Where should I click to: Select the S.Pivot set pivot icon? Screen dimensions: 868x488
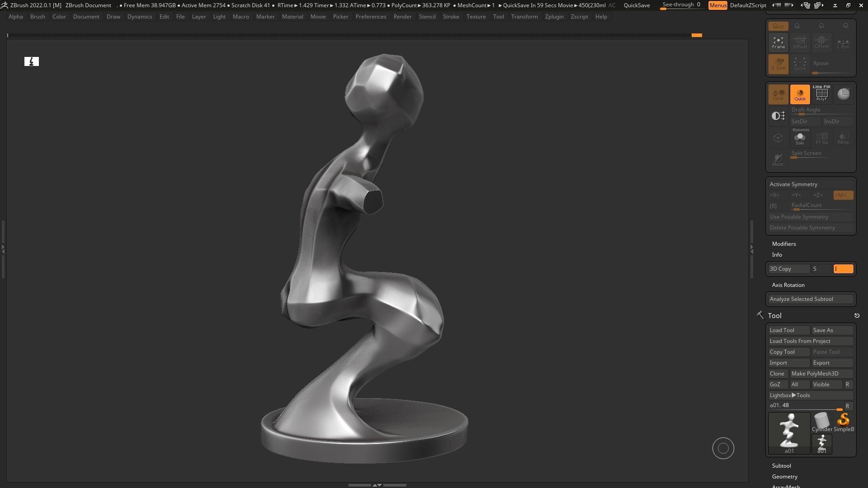click(x=800, y=42)
